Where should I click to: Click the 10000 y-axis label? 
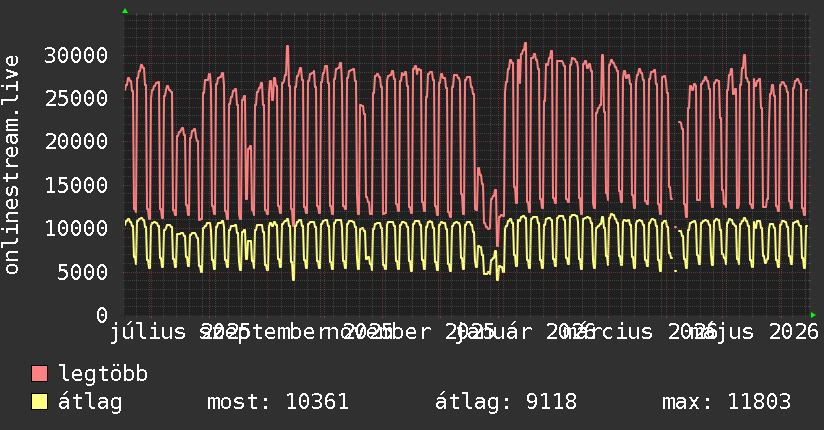76,228
